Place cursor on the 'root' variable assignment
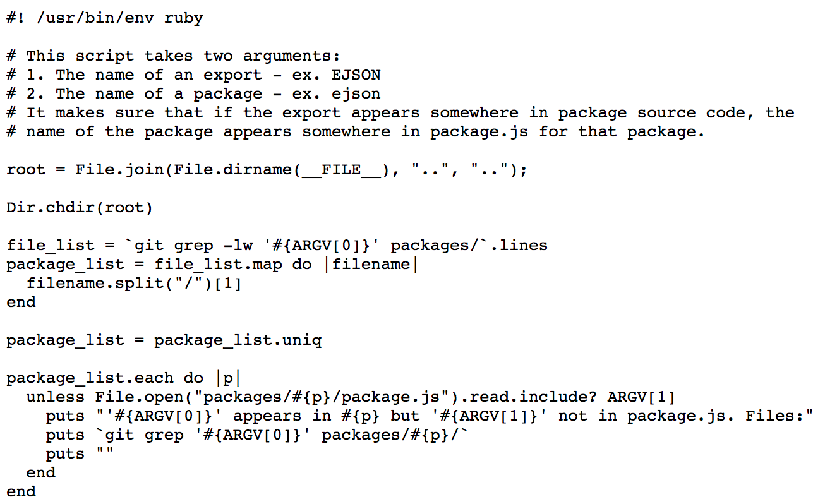825x504 pixels. point(26,169)
